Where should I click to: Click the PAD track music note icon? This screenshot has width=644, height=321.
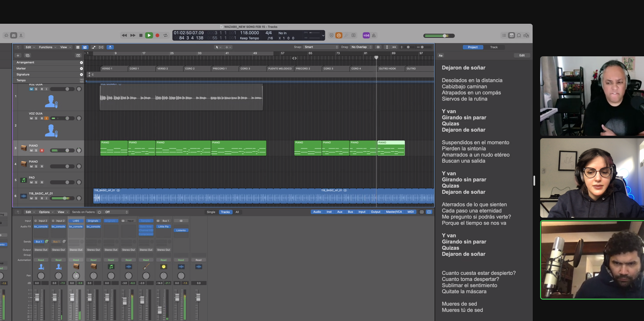pos(23,180)
